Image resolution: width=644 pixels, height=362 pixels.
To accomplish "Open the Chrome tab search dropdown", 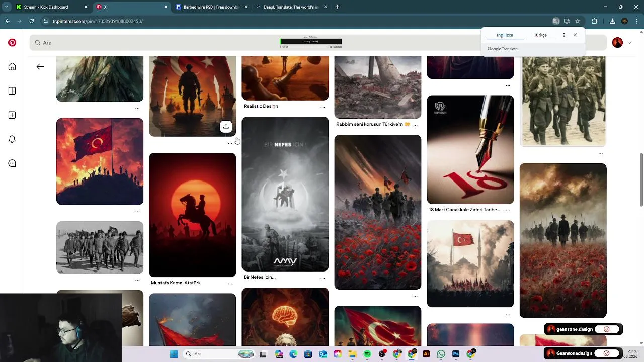I will [x=6, y=7].
